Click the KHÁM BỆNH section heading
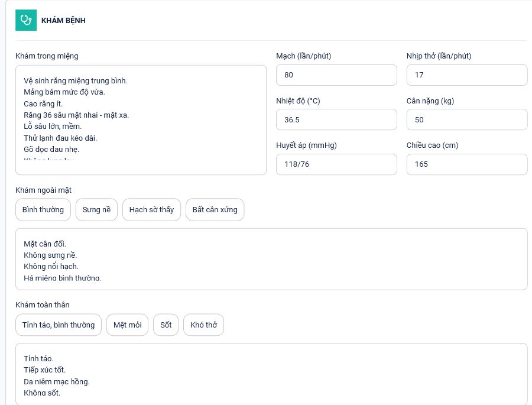 [x=63, y=20]
